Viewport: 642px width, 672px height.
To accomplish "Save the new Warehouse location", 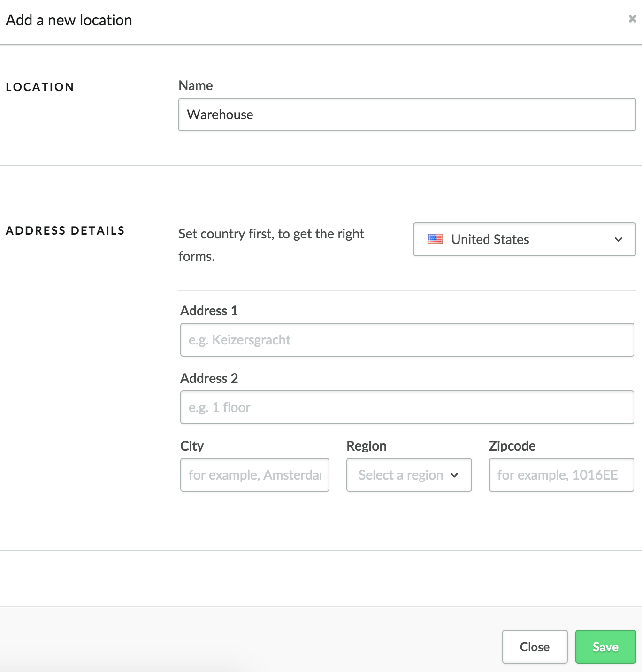I will click(605, 647).
